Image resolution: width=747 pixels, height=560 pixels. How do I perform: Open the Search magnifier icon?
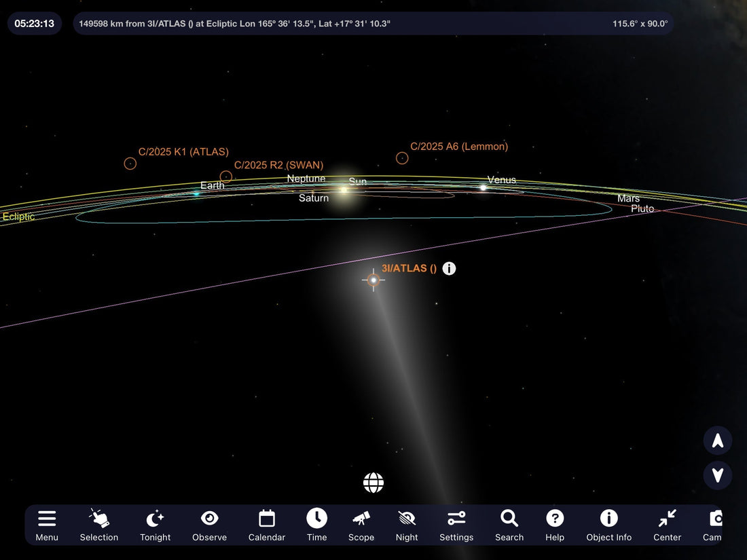[x=509, y=519]
